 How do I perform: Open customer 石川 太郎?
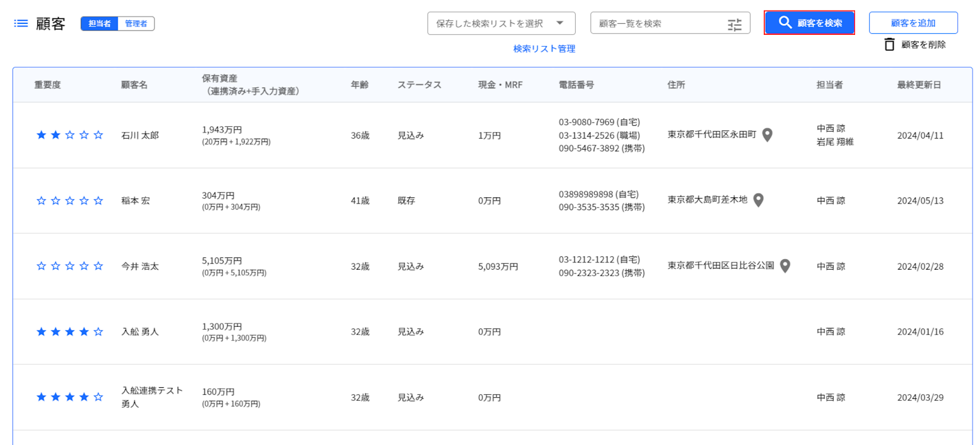[140, 135]
